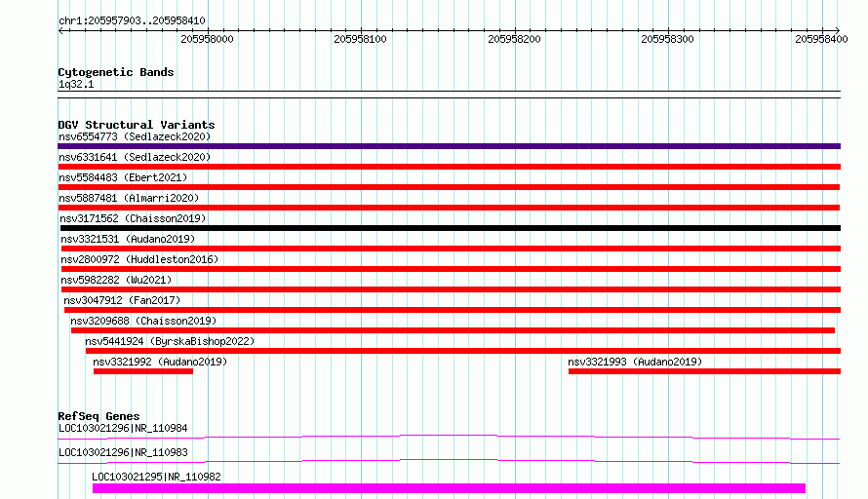Image resolution: width=868 pixels, height=499 pixels.
Task: Click LOC103021295|NR_110982 gene label
Action: [156, 477]
